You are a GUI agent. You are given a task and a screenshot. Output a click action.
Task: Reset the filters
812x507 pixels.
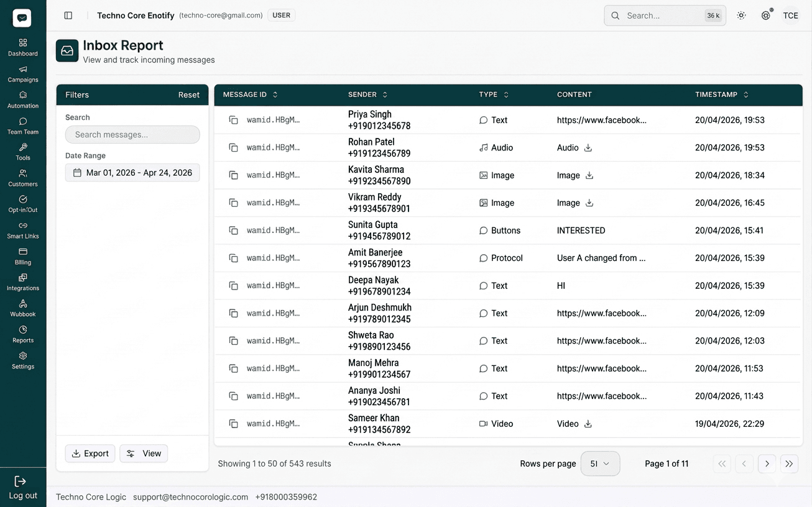[189, 95]
